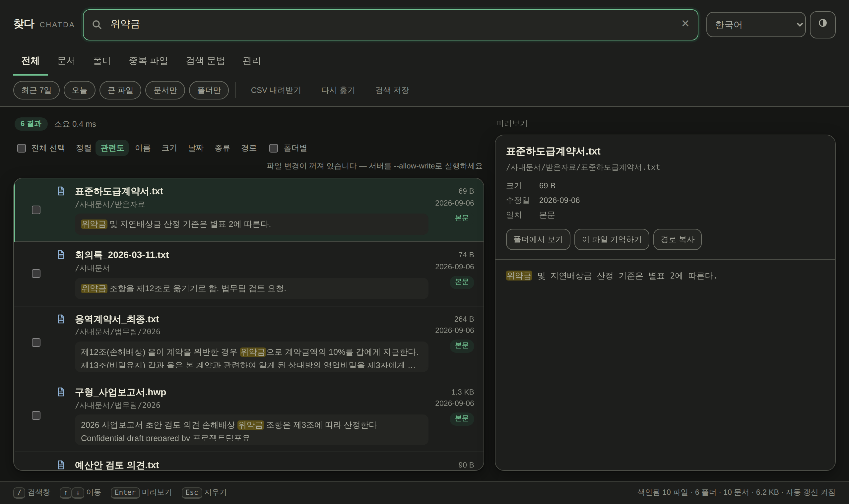
Task: Go to the 관리 tab
Action: pos(252,61)
